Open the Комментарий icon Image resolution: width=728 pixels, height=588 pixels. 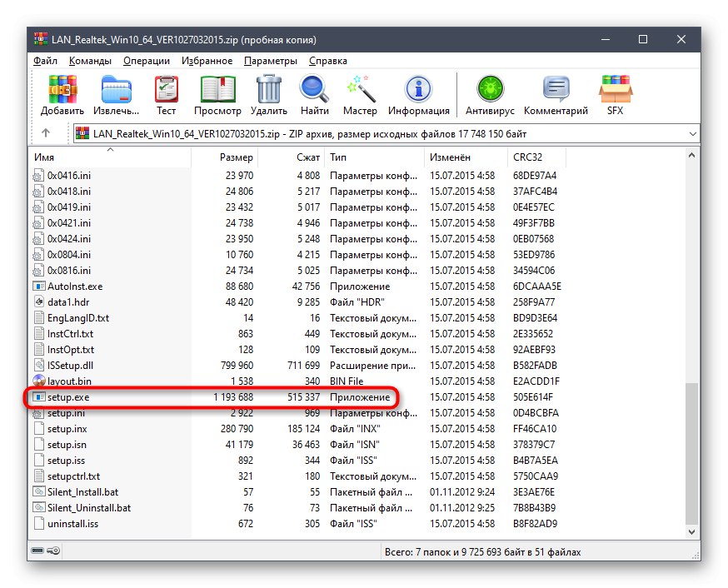click(x=556, y=88)
